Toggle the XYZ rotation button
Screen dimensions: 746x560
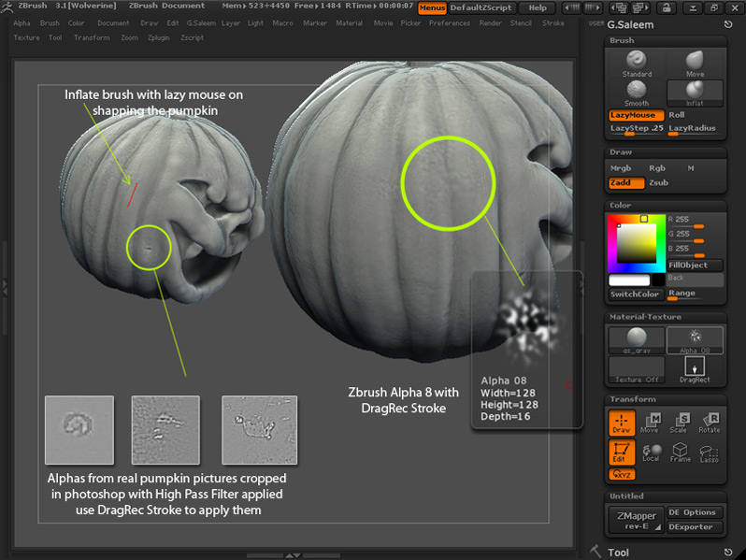click(622, 474)
